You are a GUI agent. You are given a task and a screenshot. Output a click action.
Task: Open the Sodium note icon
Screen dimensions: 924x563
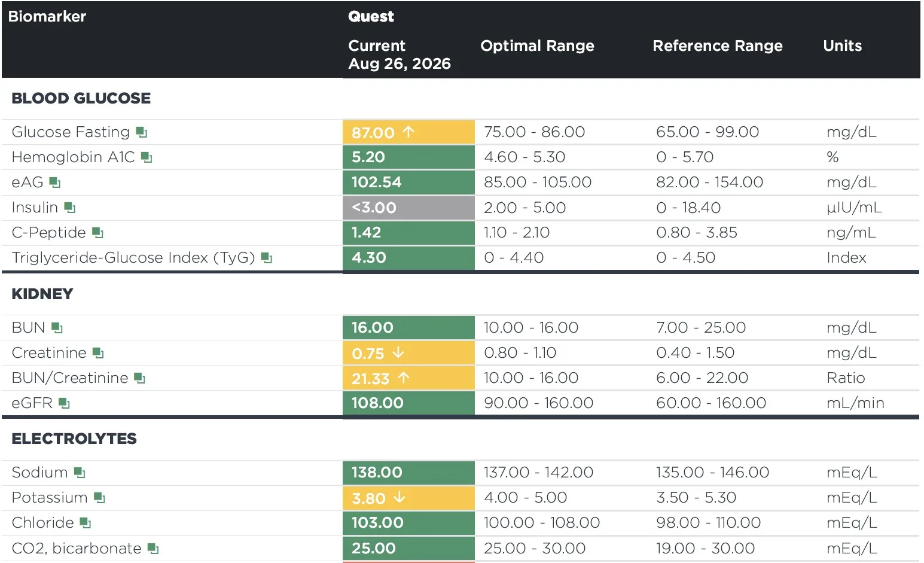(x=80, y=473)
